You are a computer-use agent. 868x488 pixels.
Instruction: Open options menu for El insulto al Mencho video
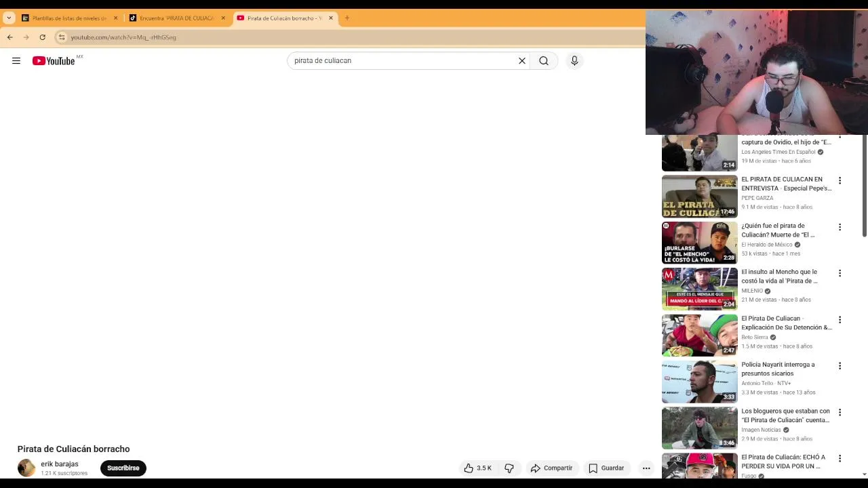point(840,273)
